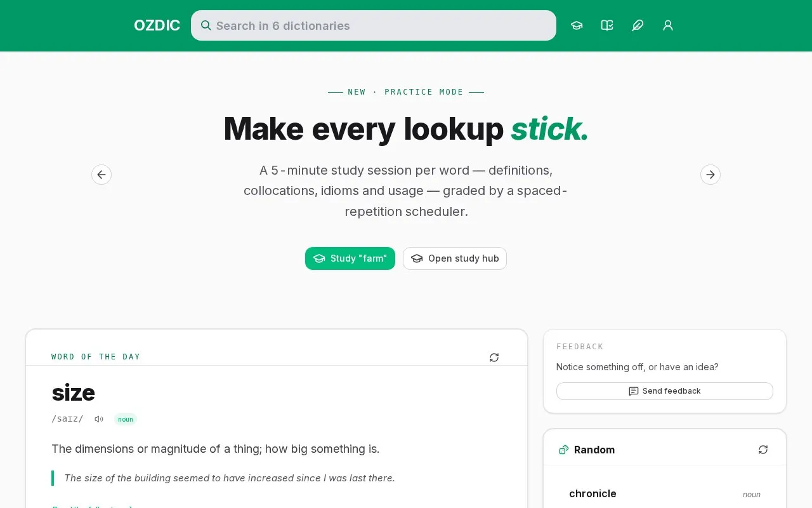The width and height of the screenshot is (812, 508).
Task: Open the user account icon
Action: [x=668, y=25]
